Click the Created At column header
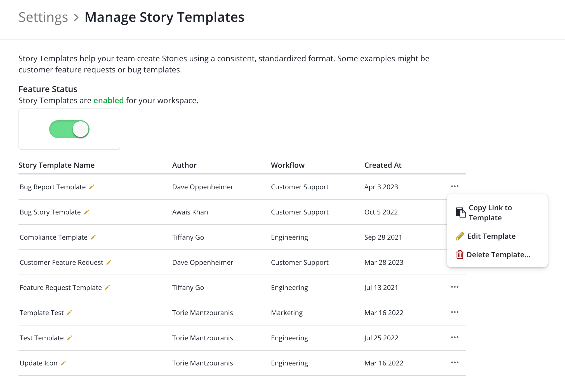The height and width of the screenshot is (392, 565). click(383, 165)
